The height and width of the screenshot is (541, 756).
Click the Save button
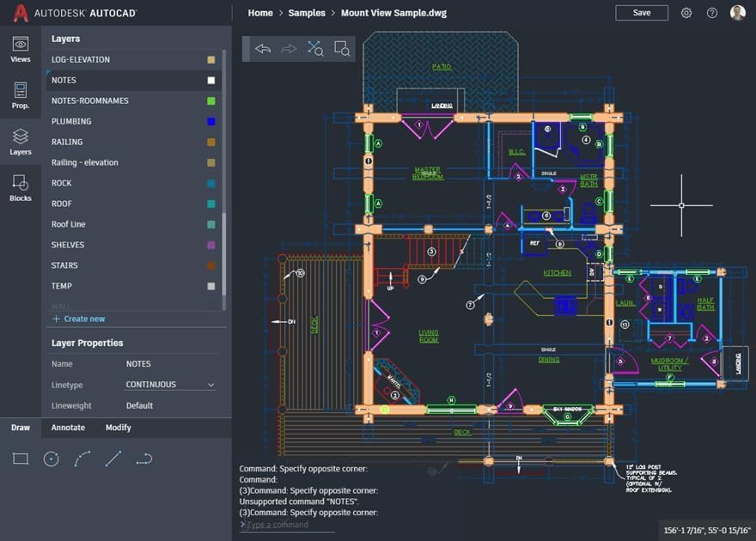point(641,13)
